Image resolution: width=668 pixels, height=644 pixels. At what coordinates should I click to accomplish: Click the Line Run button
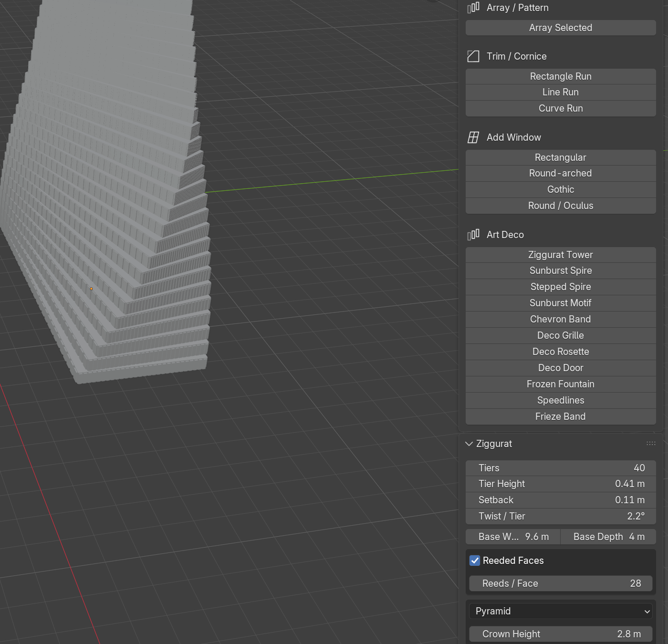pyautogui.click(x=561, y=92)
